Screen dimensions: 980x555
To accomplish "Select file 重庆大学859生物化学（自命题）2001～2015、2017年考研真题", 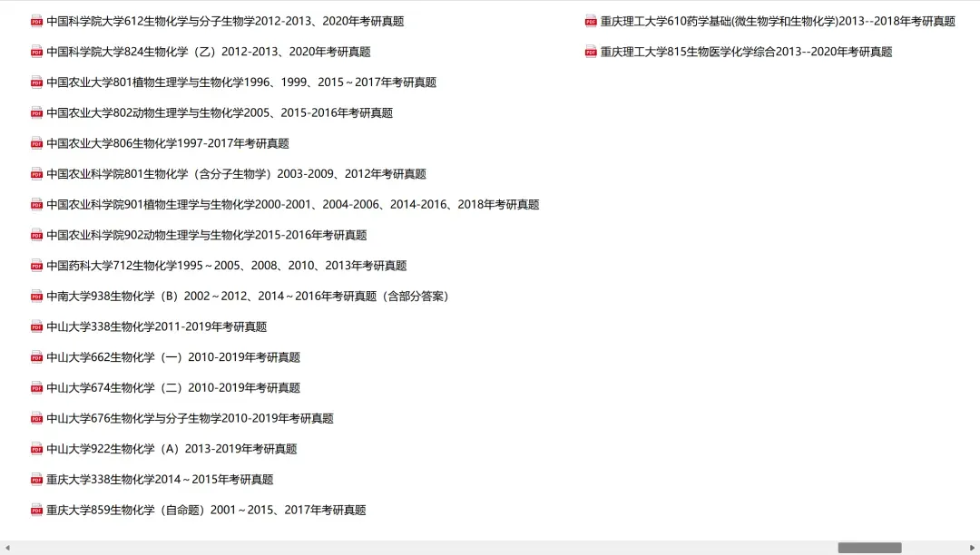I will pos(206,511).
